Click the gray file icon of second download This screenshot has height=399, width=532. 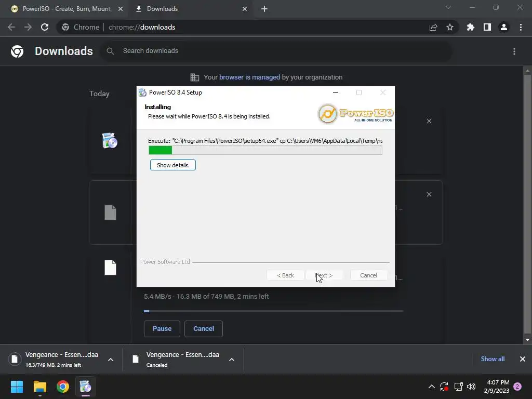110,212
